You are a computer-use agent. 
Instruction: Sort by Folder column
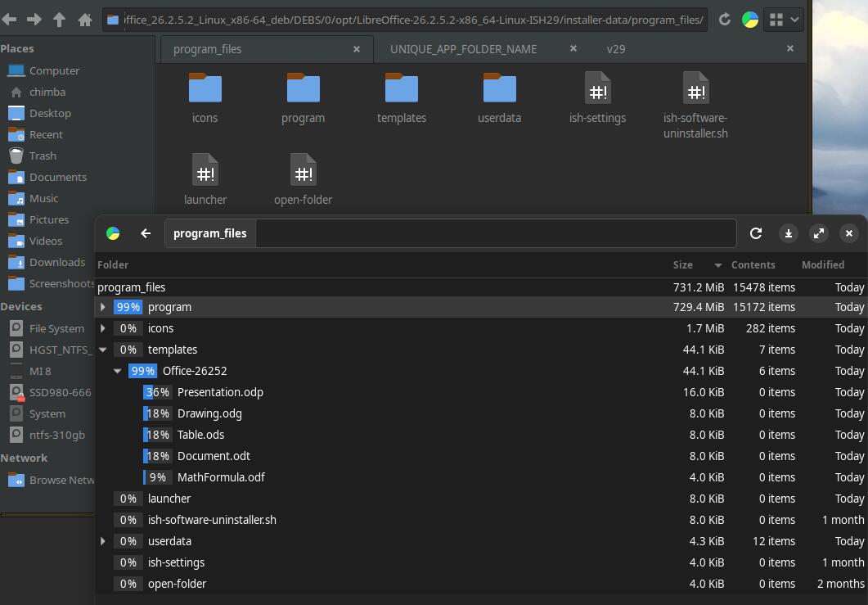tap(113, 264)
